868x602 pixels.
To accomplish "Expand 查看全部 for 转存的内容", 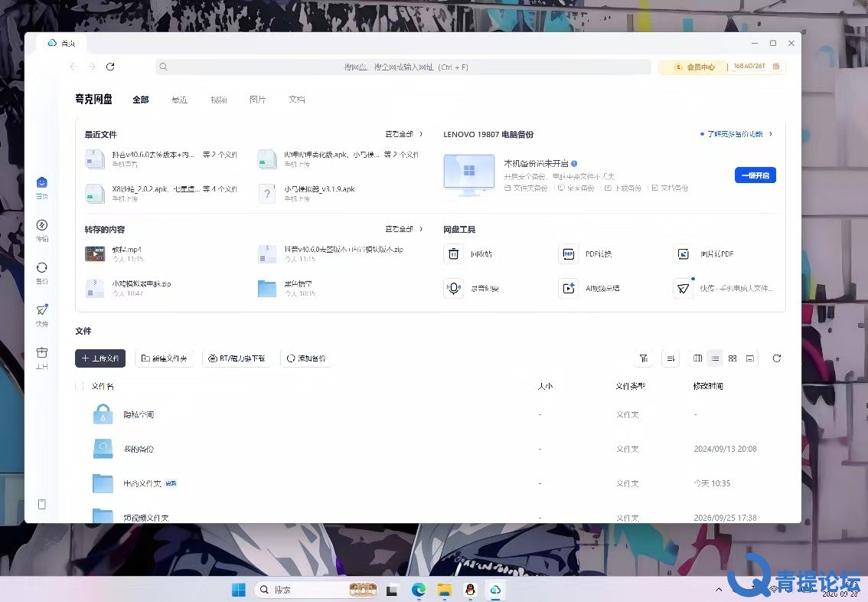I will pyautogui.click(x=404, y=229).
